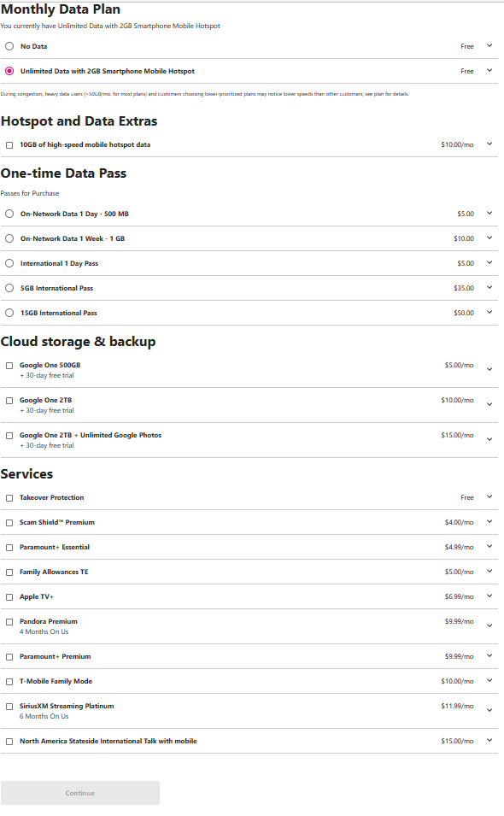Expand the No Data plan details chevron
Screen dimensions: 504x816
click(x=489, y=46)
